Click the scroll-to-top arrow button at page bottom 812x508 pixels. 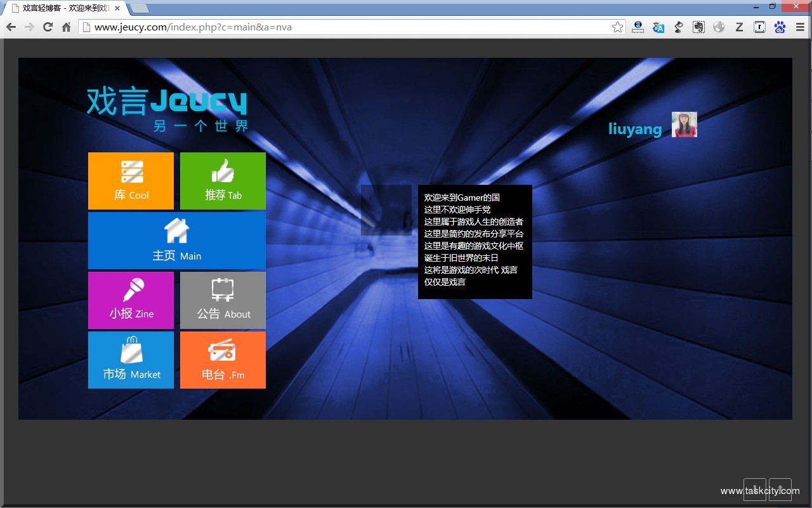click(780, 490)
